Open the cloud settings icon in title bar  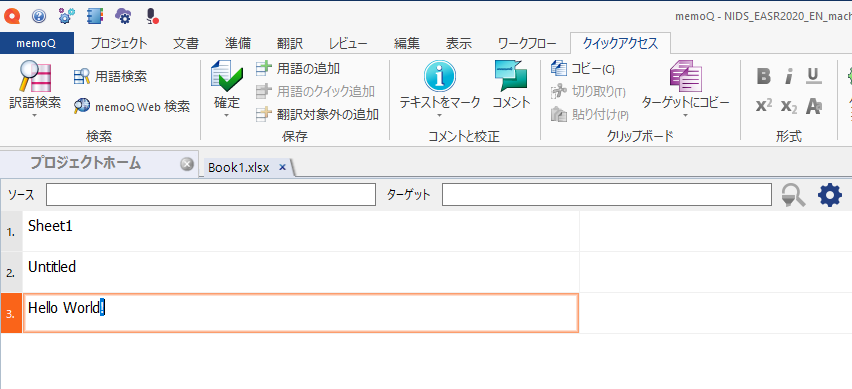[x=123, y=16]
